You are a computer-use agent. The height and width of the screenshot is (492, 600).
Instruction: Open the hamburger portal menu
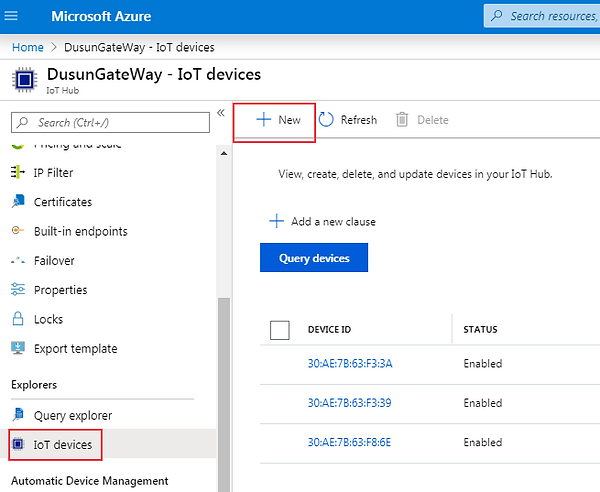[11, 16]
